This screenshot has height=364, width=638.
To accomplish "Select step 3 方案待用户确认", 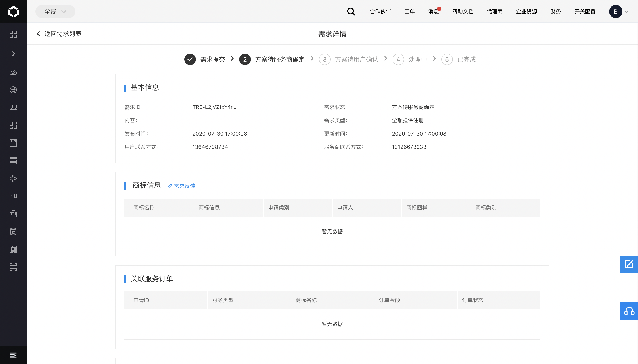I will [x=349, y=59].
